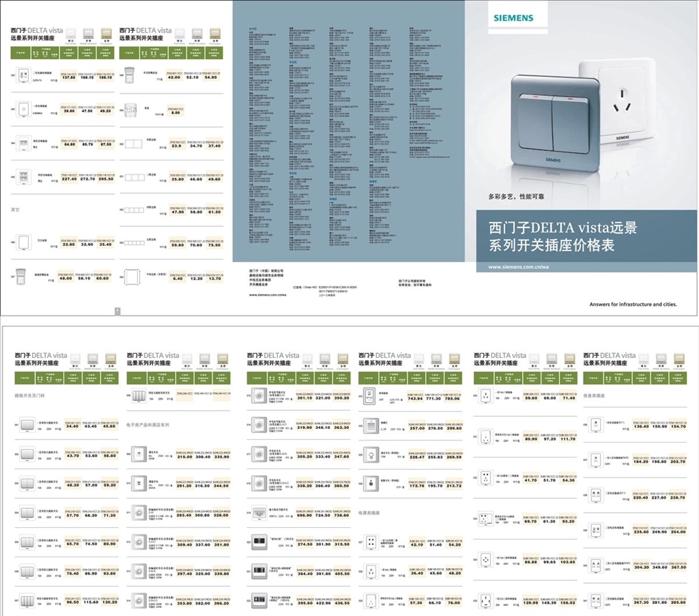The width and height of the screenshot is (699, 616).
Task: Click the socket image beside price 267.30
Action: [595, 600]
